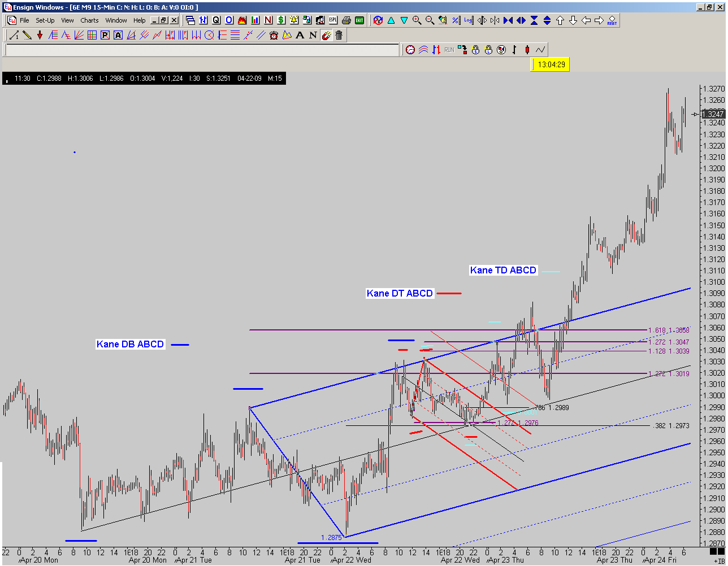Switch to line chart style
728x566 pixels.
pyautogui.click(x=540, y=50)
